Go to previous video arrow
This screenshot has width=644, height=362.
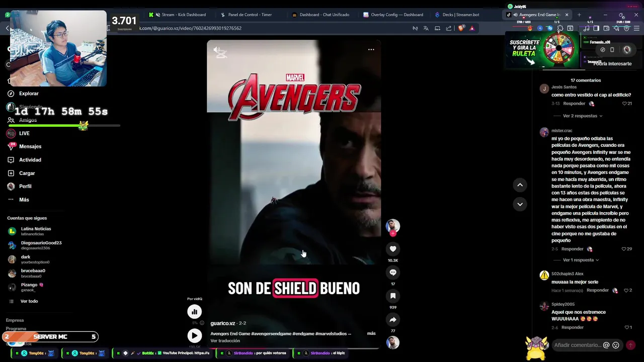coord(520,185)
